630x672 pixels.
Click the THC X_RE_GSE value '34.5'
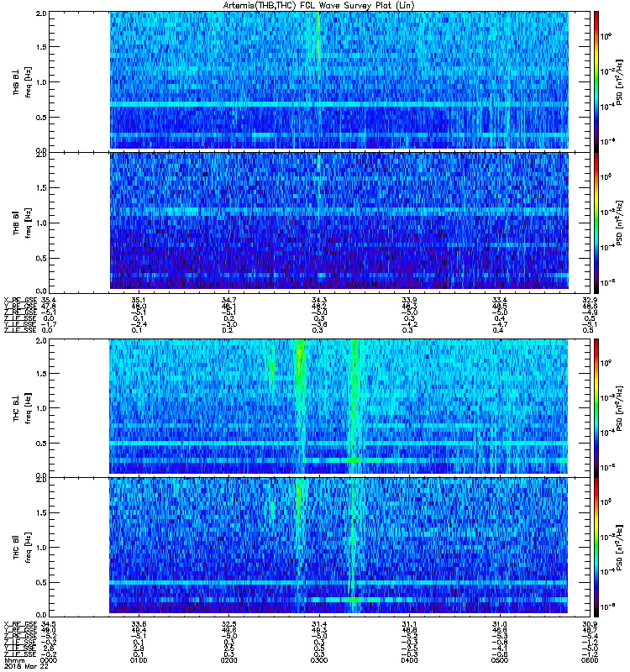pyautogui.click(x=48, y=624)
